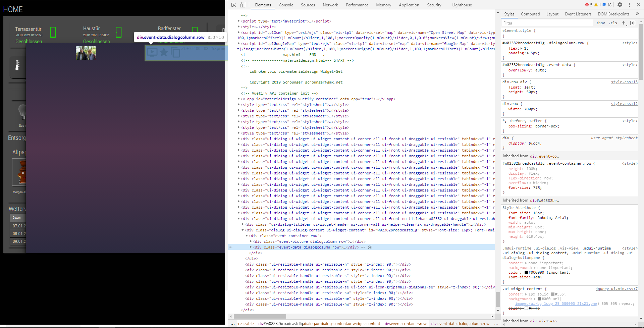Image resolution: width=644 pixels, height=328 pixels.
Task: Click the star favorite icon in the dialog
Action: tap(164, 52)
